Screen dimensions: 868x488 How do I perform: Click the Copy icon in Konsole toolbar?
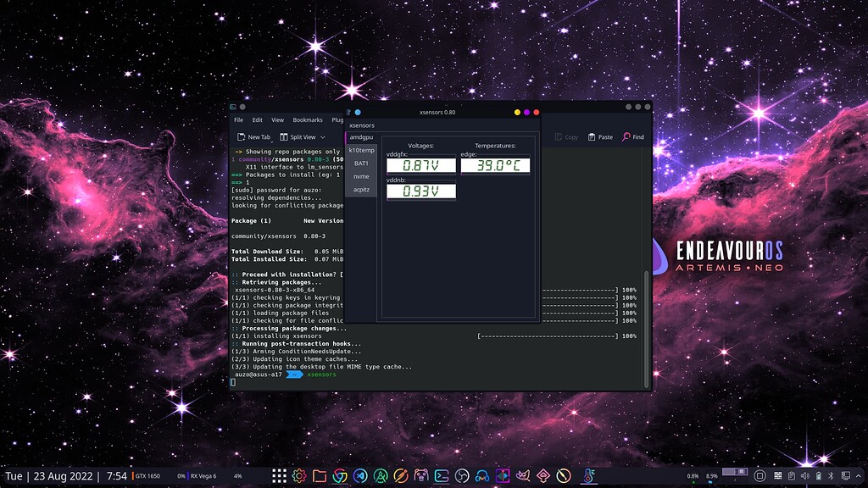click(x=561, y=136)
